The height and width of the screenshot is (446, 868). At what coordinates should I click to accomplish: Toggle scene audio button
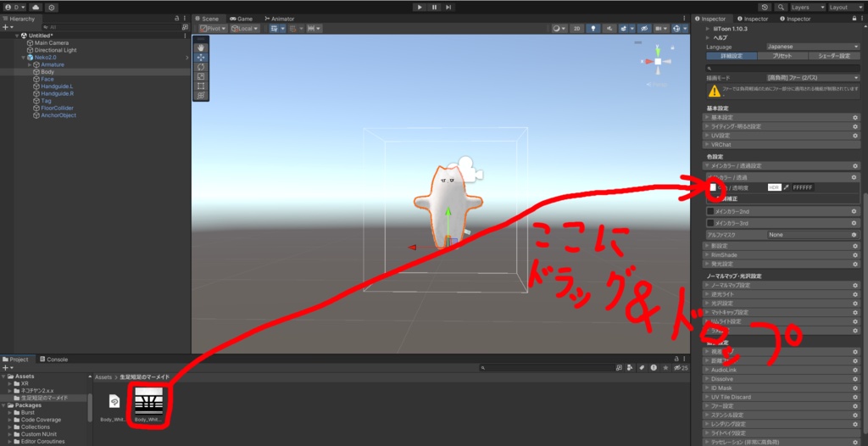[x=609, y=28]
